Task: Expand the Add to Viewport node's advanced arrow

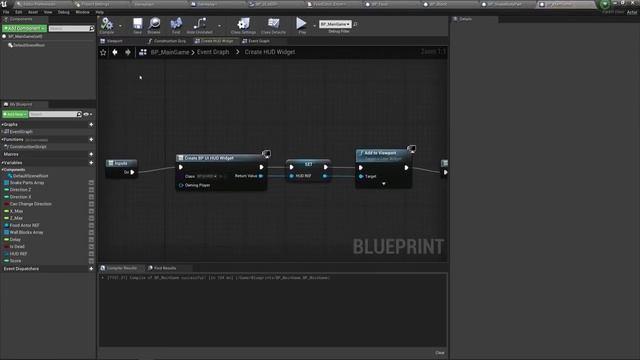Action: coord(384,184)
